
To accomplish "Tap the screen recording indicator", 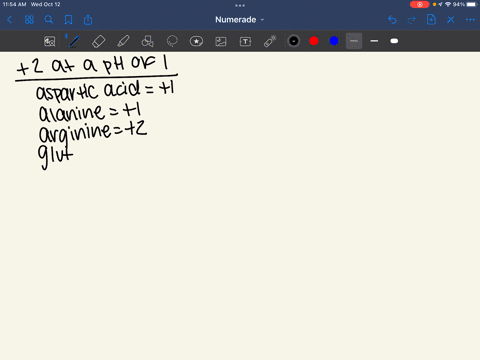I will [x=420, y=4].
